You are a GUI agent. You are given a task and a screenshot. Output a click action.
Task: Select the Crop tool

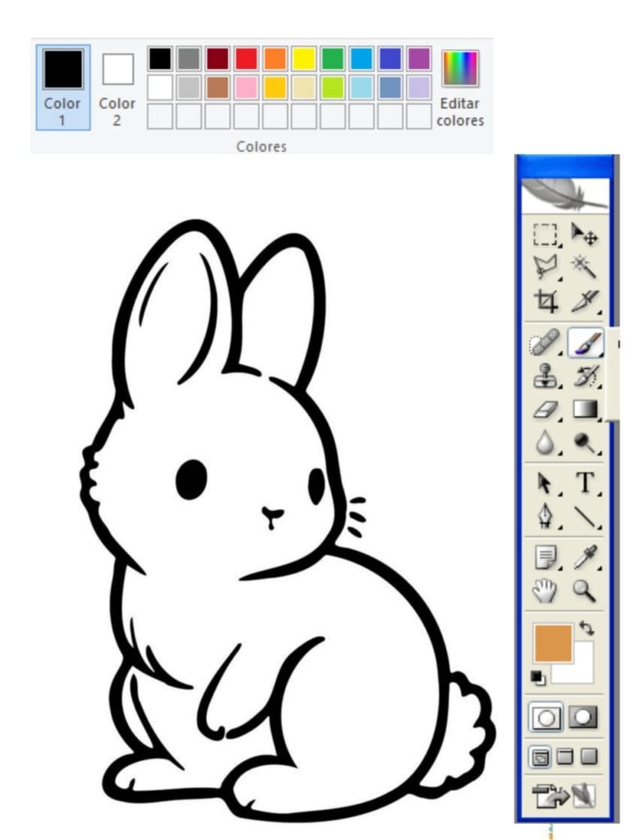click(546, 300)
